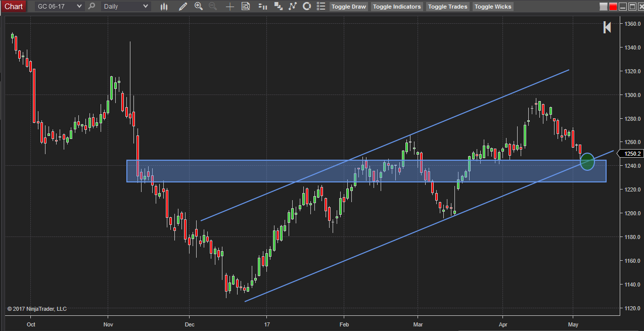Click the Toggle Trades button
This screenshot has height=331, width=644.
pos(448,7)
